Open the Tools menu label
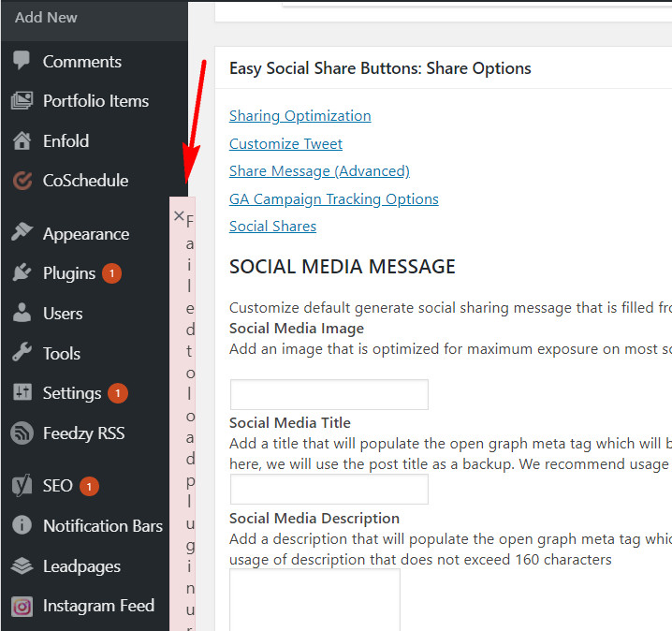This screenshot has height=631, width=672. (x=61, y=354)
